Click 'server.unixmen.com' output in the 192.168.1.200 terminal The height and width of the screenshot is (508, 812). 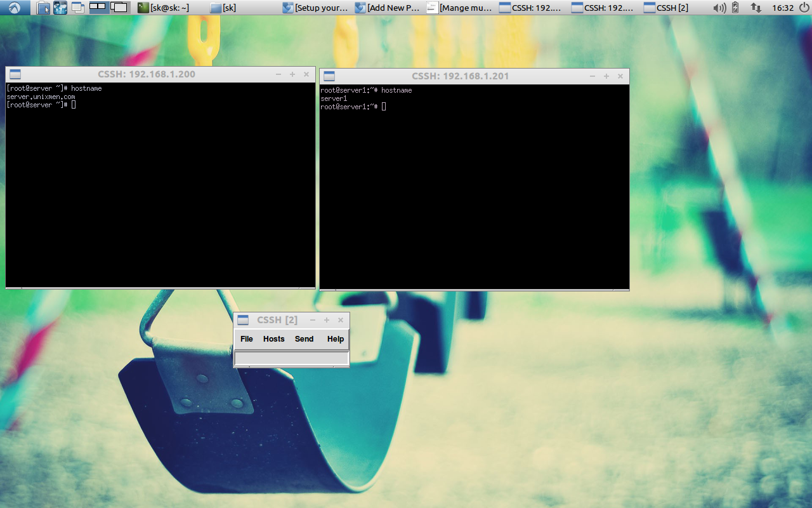click(41, 97)
